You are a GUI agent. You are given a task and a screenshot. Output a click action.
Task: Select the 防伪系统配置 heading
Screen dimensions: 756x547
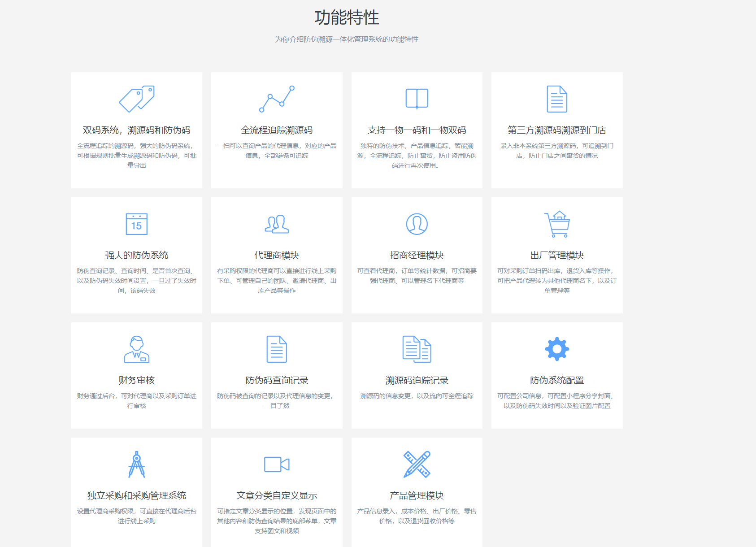[x=557, y=380]
